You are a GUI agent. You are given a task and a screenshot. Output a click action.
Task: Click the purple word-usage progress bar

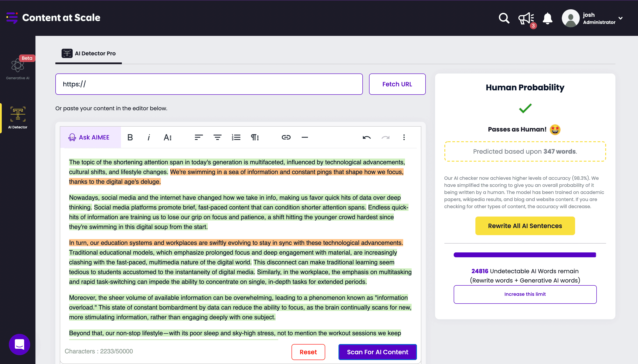[x=525, y=255]
